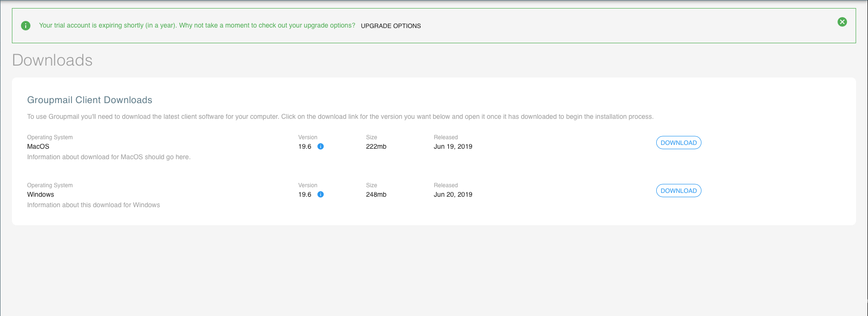Click 'Information about download for MacOS' text

pos(108,157)
